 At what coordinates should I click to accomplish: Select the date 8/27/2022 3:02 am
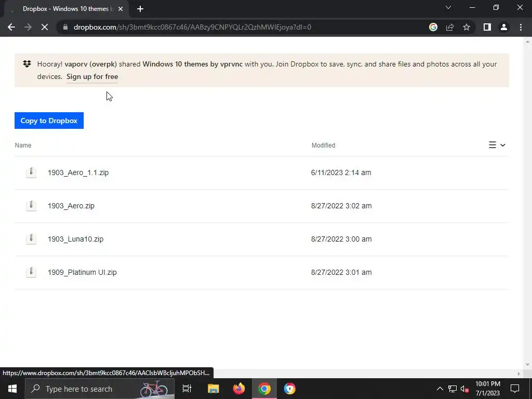[341, 206]
